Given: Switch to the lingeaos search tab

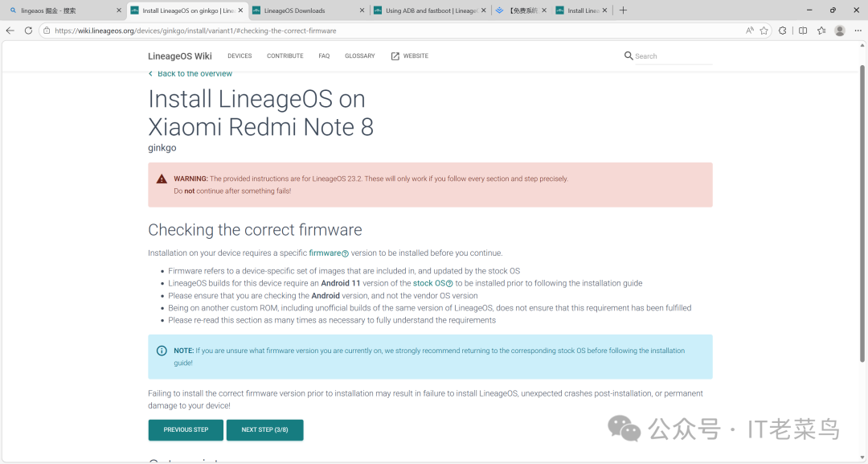Looking at the screenshot, I should coord(63,10).
